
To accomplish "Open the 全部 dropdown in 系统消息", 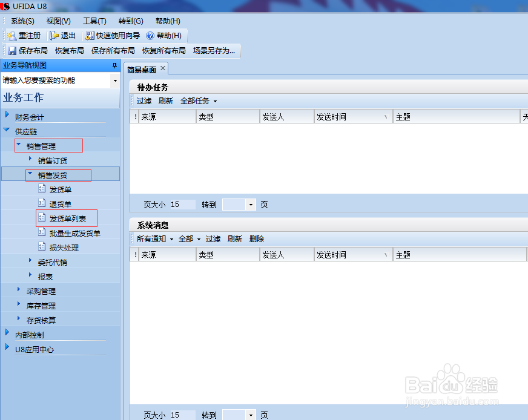I will tap(190, 239).
